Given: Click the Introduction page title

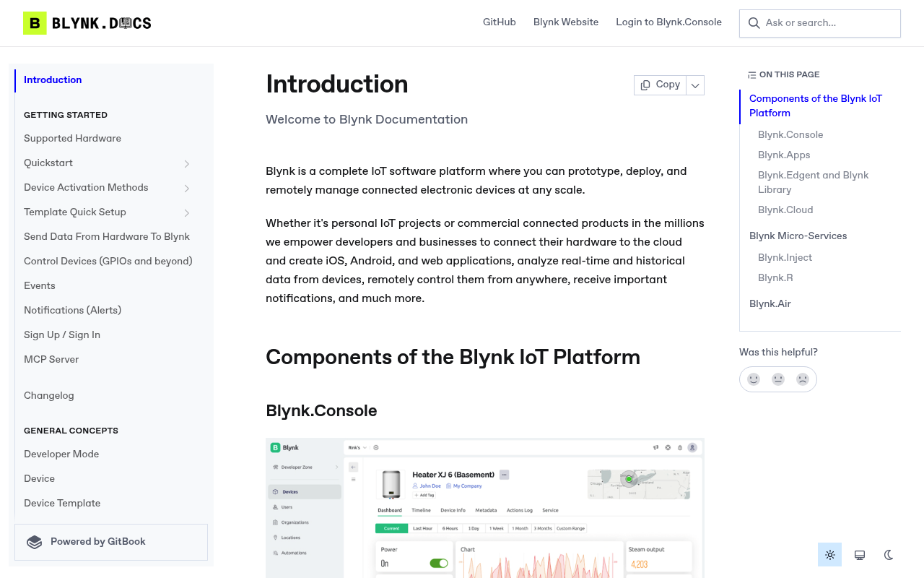Looking at the screenshot, I should (x=337, y=85).
